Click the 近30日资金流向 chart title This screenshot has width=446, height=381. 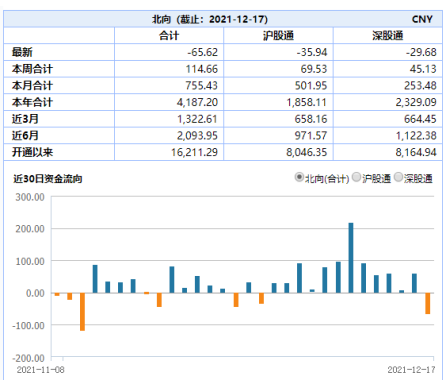click(x=48, y=179)
